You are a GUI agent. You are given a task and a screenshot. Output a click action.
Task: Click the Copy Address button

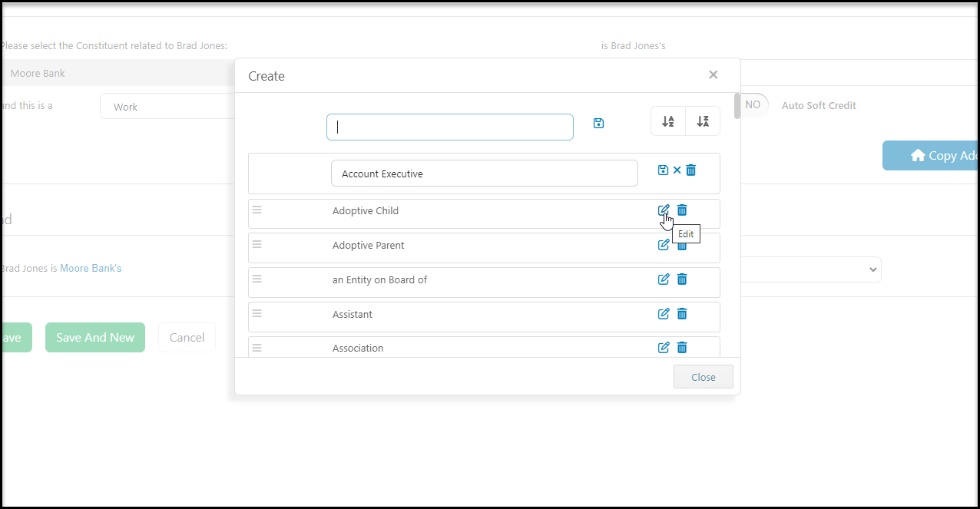pyautogui.click(x=931, y=155)
